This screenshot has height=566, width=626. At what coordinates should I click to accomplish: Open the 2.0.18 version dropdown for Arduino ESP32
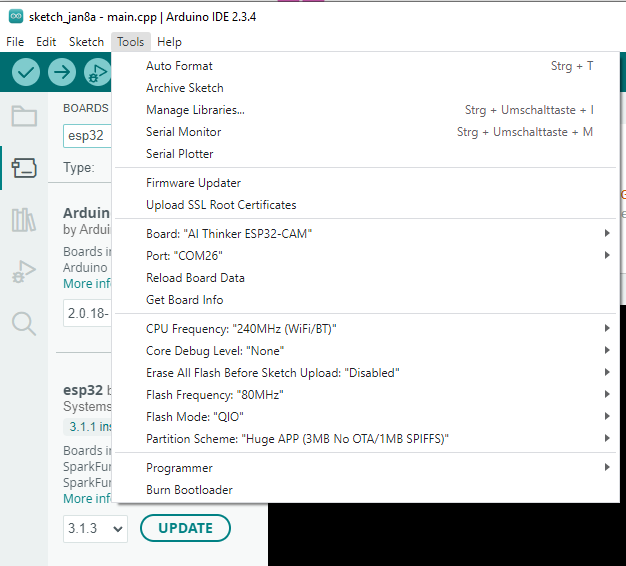point(87,313)
